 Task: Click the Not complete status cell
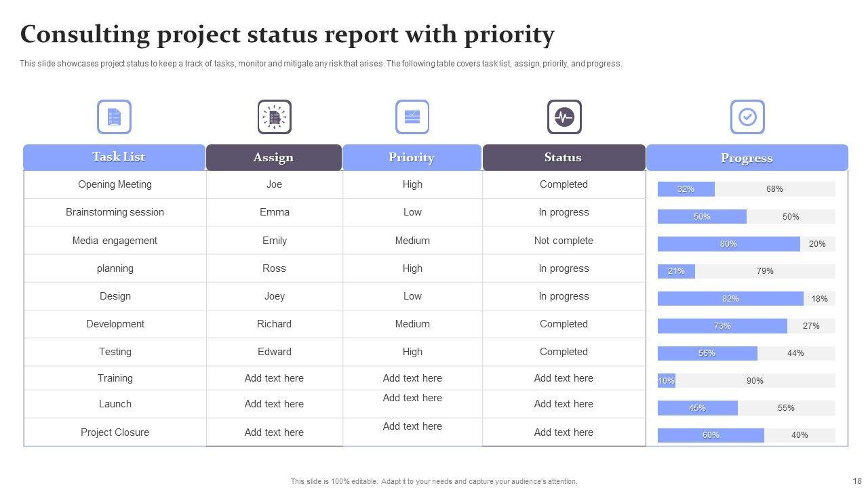564,241
